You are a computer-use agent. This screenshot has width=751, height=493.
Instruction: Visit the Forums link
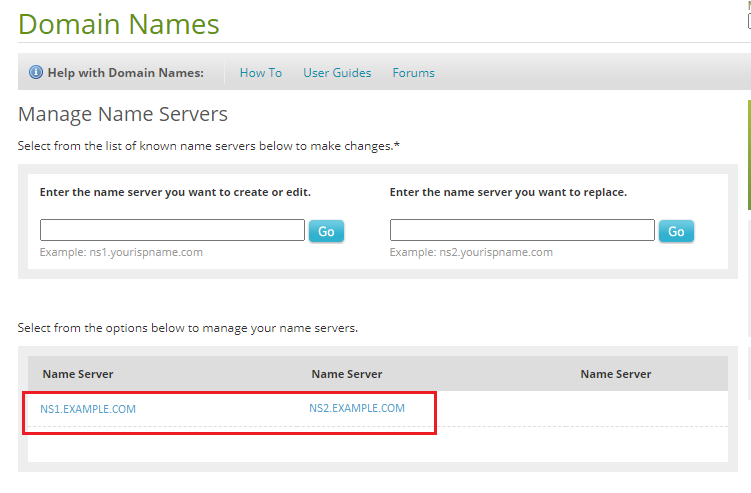click(413, 73)
